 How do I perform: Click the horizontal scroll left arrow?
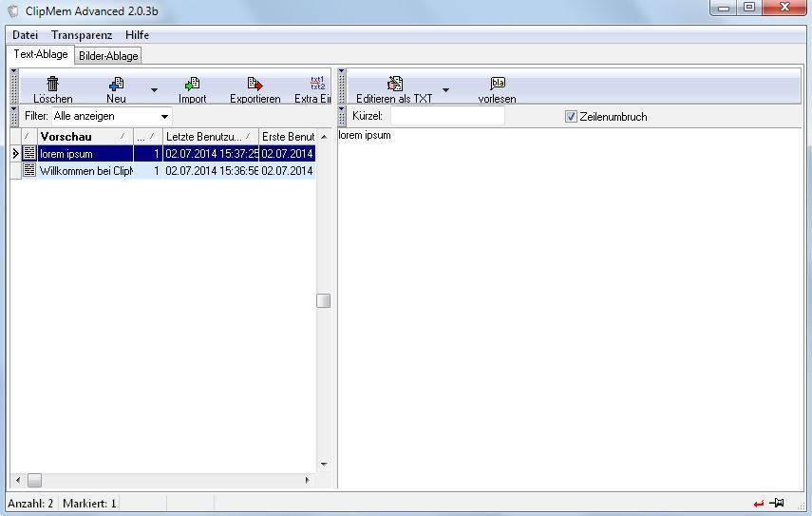coord(18,480)
